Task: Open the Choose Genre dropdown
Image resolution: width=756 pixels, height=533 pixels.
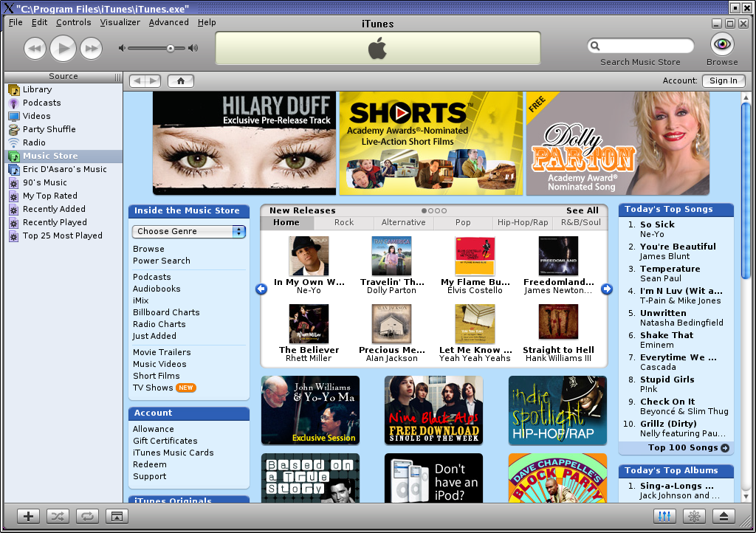Action: [189, 231]
